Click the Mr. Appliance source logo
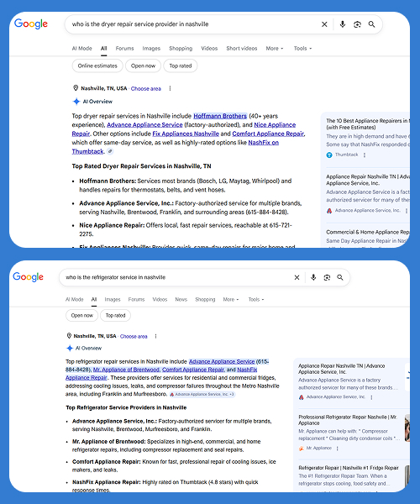 [302, 448]
